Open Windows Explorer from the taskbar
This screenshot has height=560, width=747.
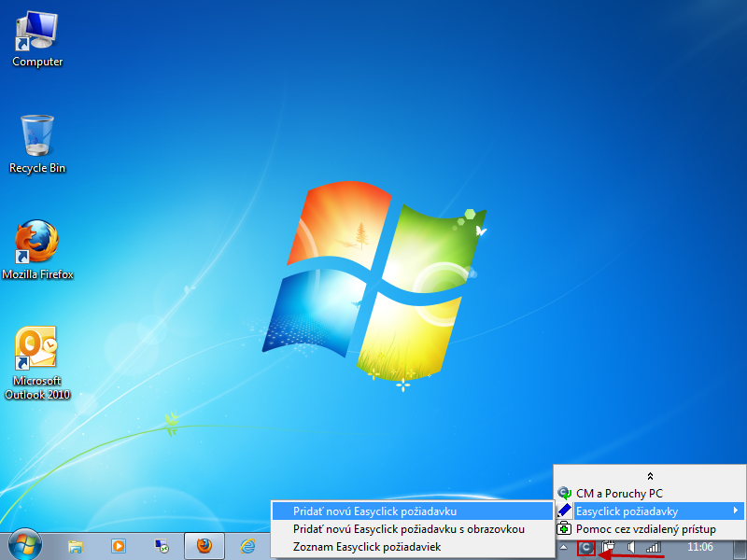click(x=76, y=546)
